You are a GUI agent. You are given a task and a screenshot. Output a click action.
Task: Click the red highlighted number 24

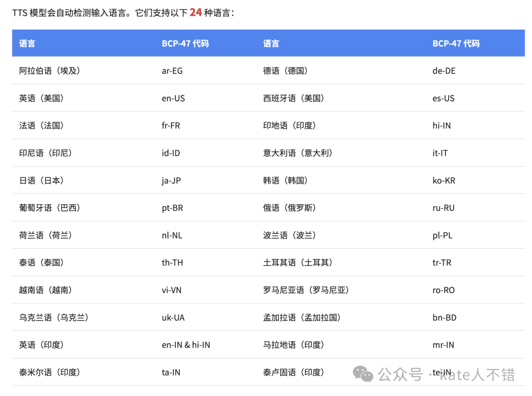click(196, 12)
